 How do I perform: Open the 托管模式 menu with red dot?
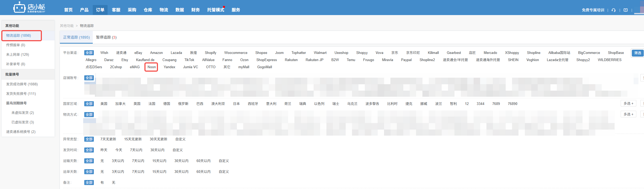215,10
